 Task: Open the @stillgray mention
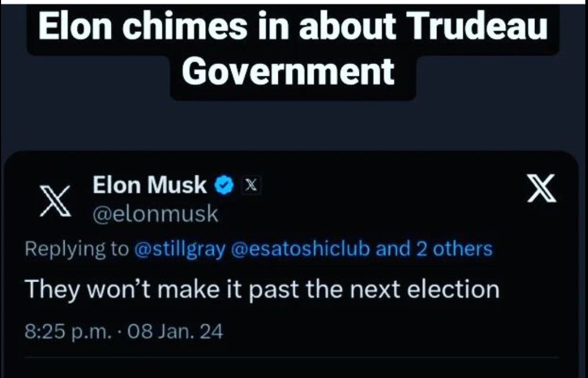coord(180,249)
